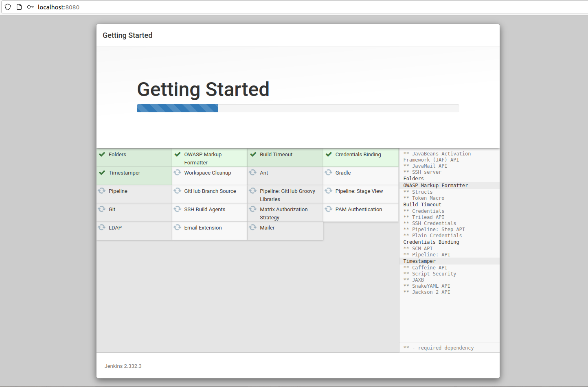This screenshot has width=588, height=387.
Task: Click the shield icon in the address bar
Action: [8, 7]
